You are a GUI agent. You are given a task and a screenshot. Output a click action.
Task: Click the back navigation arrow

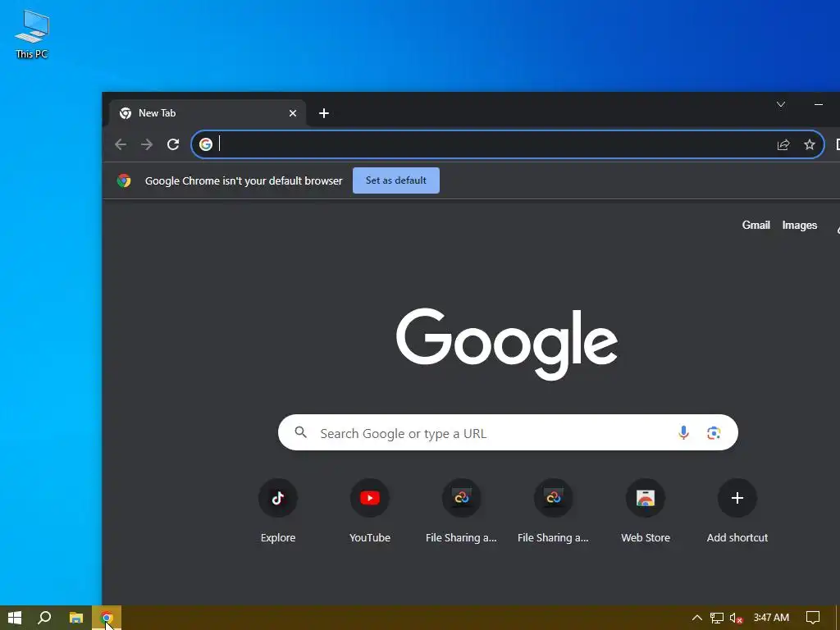tap(121, 144)
